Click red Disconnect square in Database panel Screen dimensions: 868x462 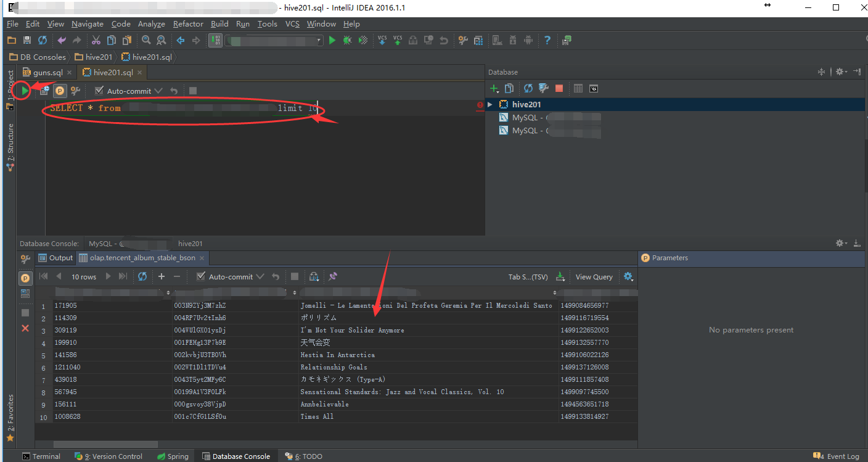[x=559, y=88]
